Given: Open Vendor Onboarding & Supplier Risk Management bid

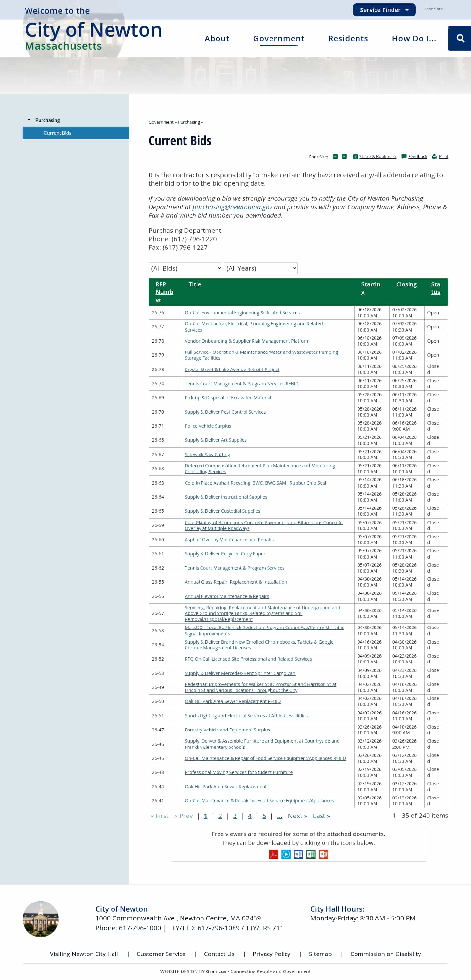Looking at the screenshot, I should pos(247,341).
